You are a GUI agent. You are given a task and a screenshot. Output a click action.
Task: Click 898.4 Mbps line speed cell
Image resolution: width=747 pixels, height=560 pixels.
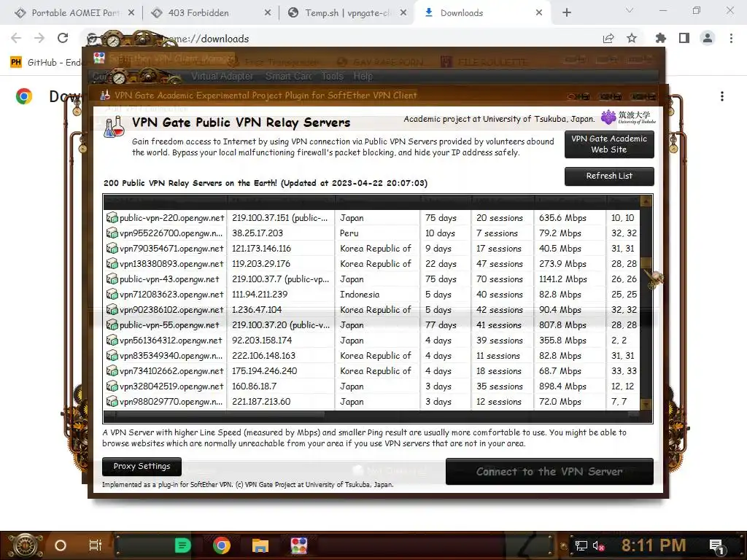(x=562, y=386)
